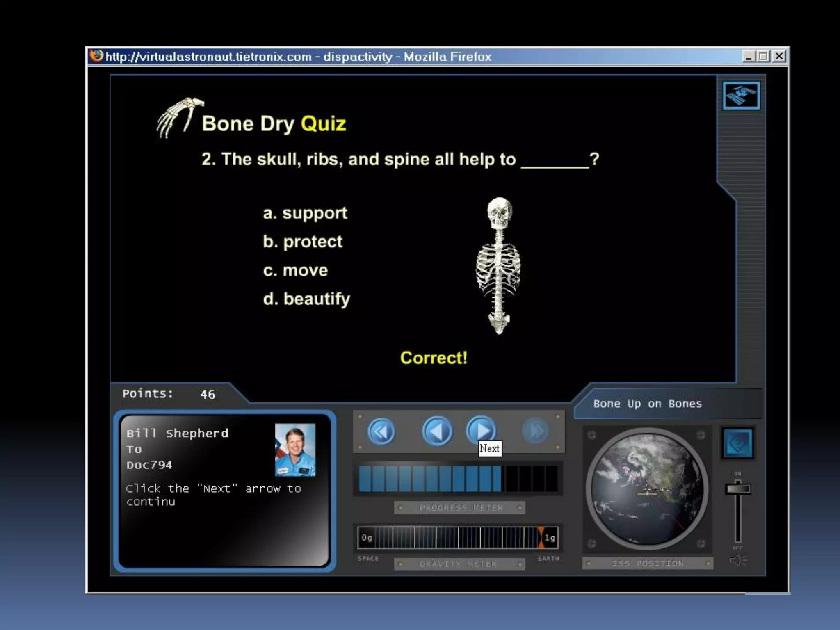Click the ISS POSITION label

pos(647,564)
